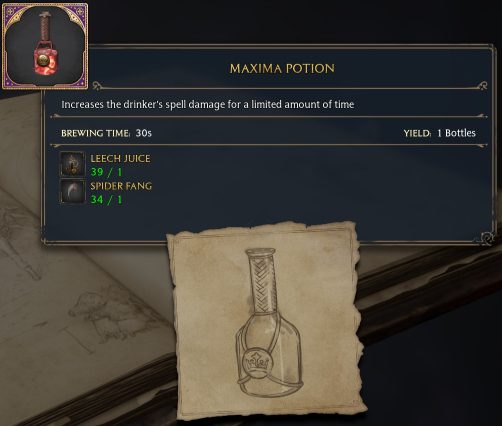Click the Brewing Time label
The width and height of the screenshot is (502, 426).
pos(96,133)
